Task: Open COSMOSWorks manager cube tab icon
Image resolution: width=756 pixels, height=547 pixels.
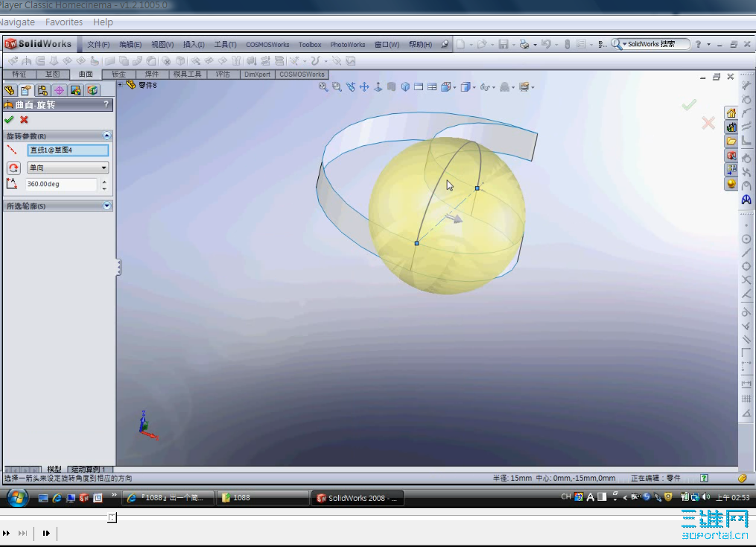Action: click(x=92, y=90)
